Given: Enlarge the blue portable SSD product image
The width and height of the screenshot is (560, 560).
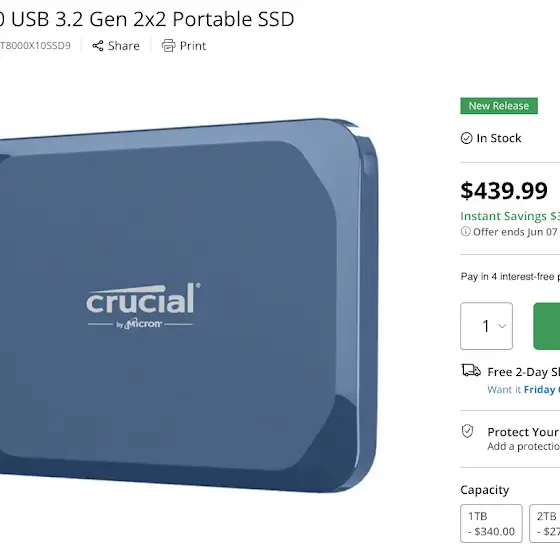Looking at the screenshot, I should tap(189, 305).
